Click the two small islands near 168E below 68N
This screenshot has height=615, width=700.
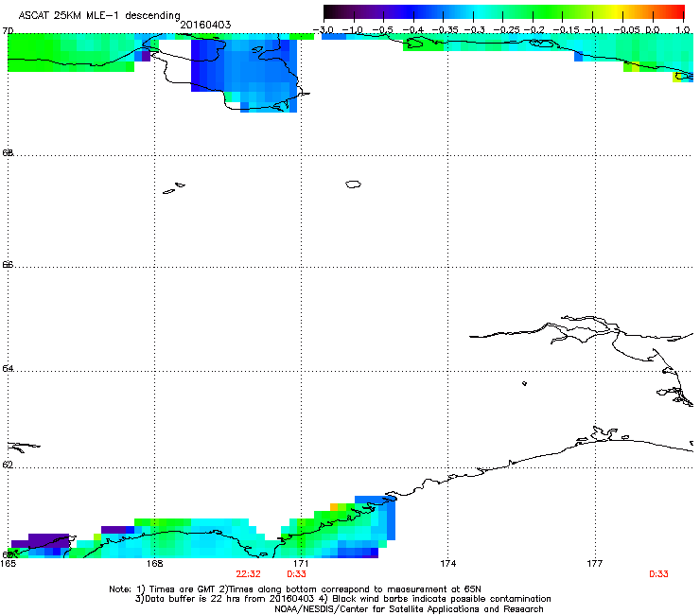click(x=174, y=188)
